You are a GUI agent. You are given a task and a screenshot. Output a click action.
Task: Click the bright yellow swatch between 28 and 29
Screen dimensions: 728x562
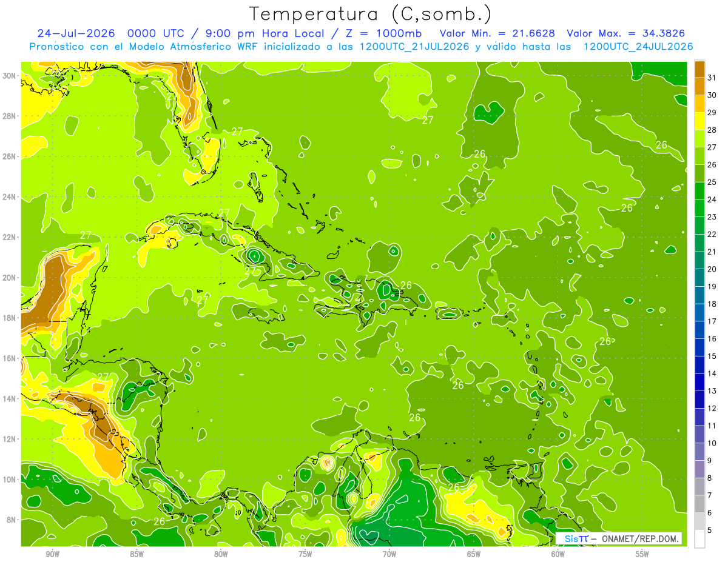699,121
